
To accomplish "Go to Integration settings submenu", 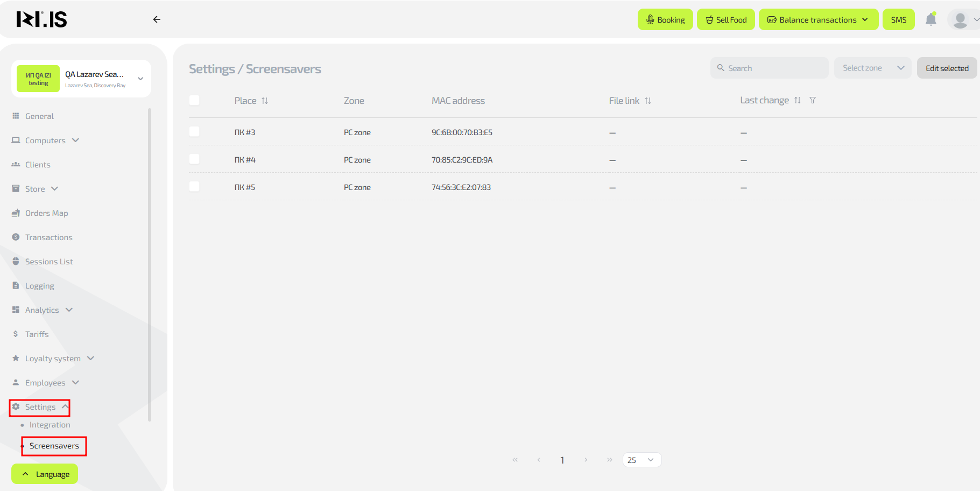I will 50,425.
